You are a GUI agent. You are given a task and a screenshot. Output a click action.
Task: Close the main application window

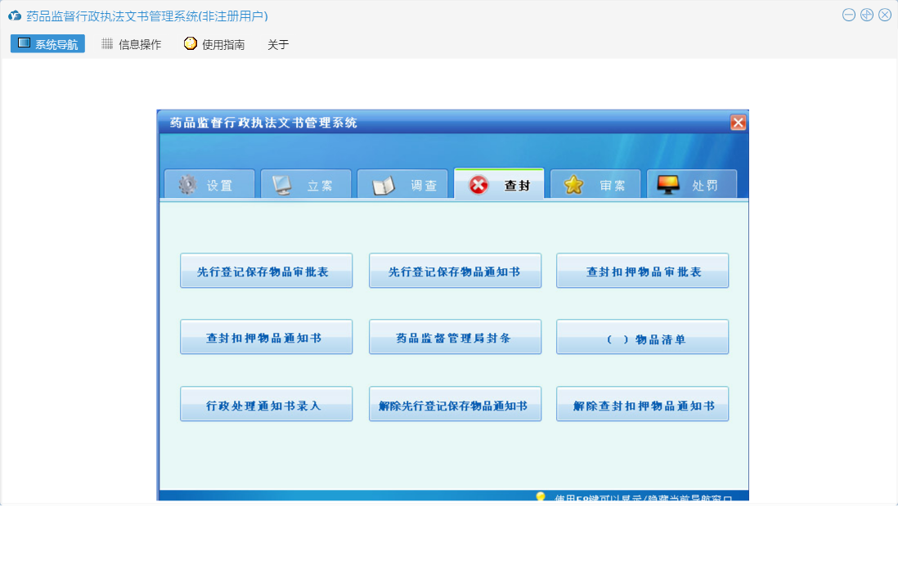click(x=885, y=15)
